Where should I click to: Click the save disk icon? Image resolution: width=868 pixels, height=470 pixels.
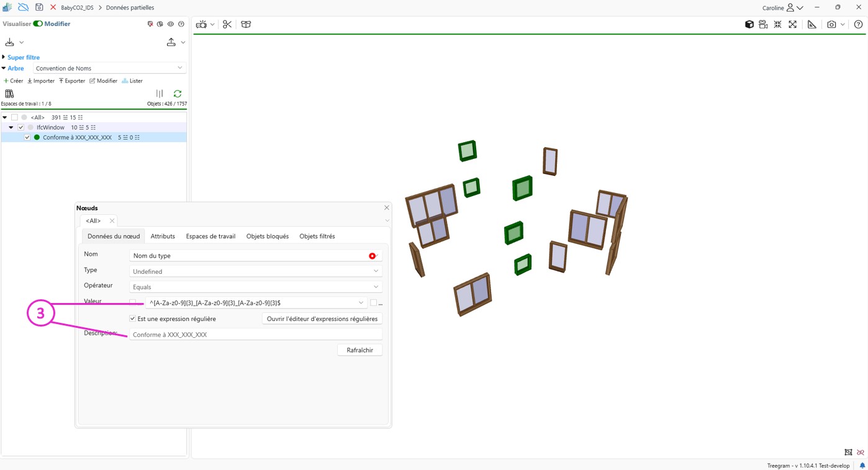point(39,7)
